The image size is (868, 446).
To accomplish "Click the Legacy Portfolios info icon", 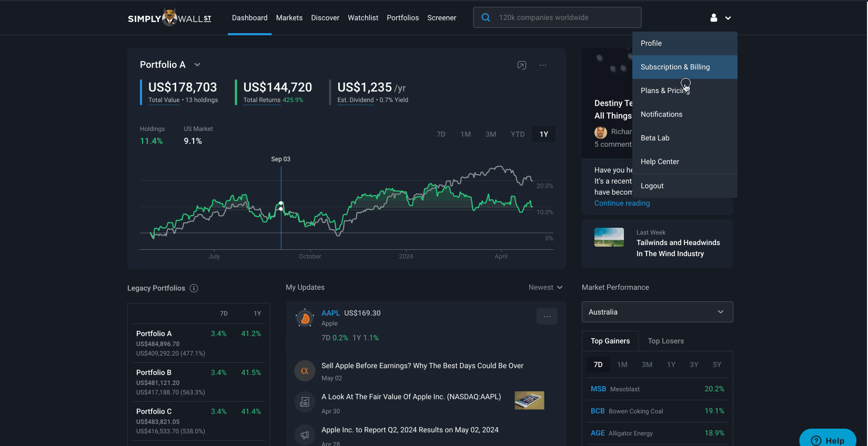I will coord(194,288).
